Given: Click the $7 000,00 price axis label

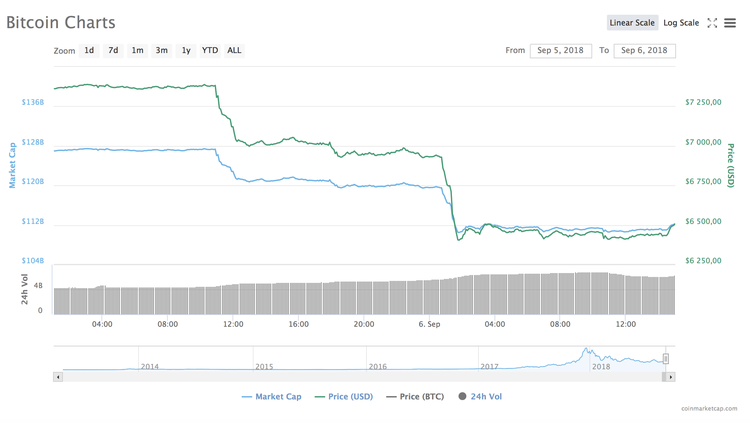Looking at the screenshot, I should coord(703,142).
